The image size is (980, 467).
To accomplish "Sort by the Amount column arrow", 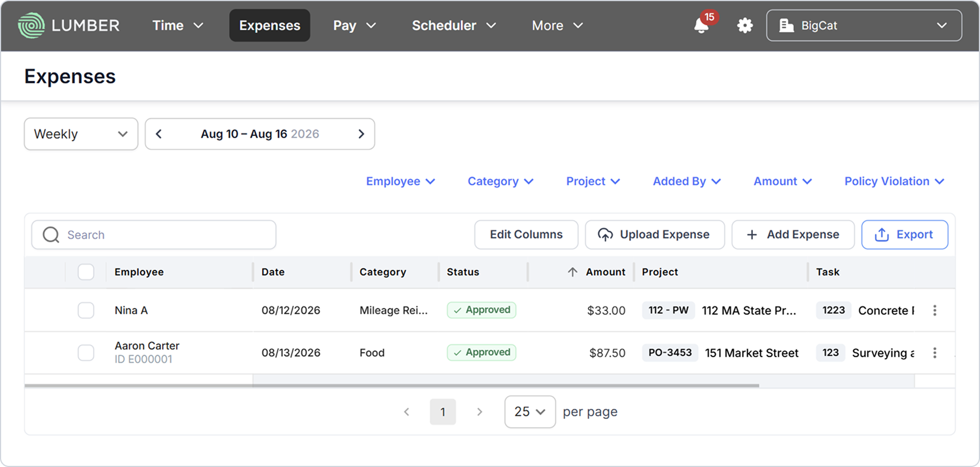I will pos(572,272).
